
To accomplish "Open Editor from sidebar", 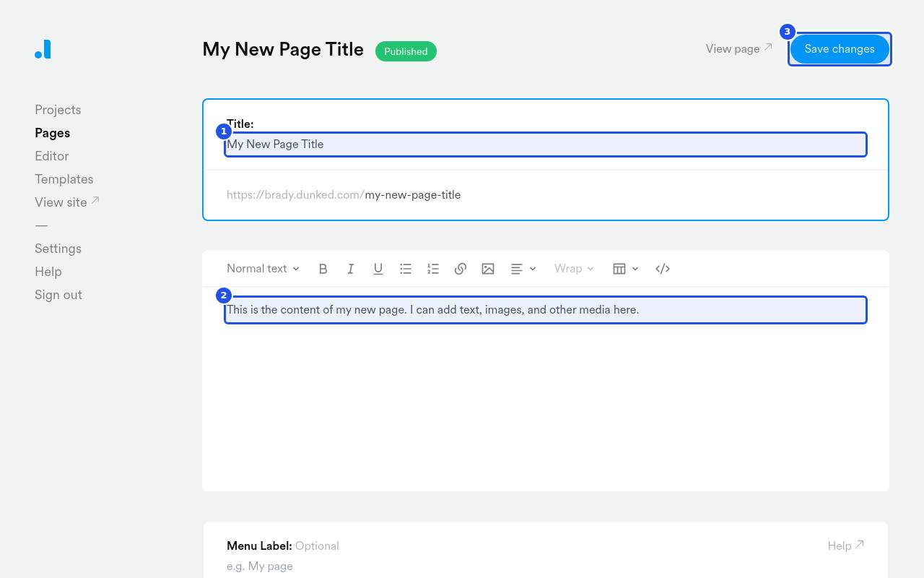I will pyautogui.click(x=52, y=156).
